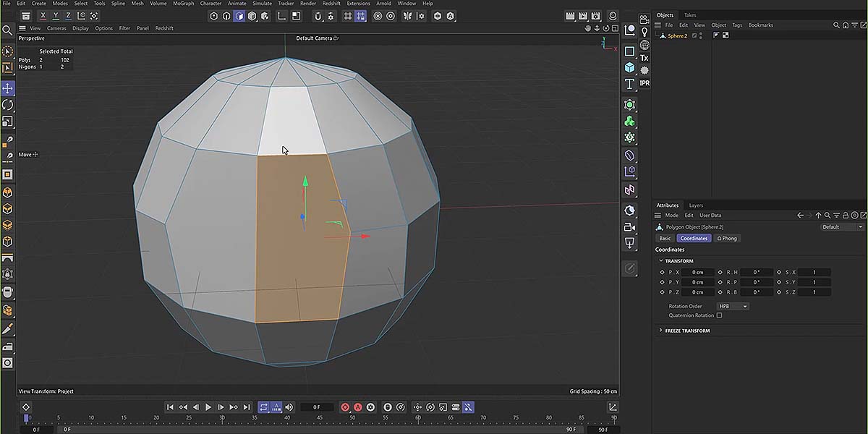
Task: Click the undo/redo history icon at top left
Action: pyautogui.click(x=26, y=16)
